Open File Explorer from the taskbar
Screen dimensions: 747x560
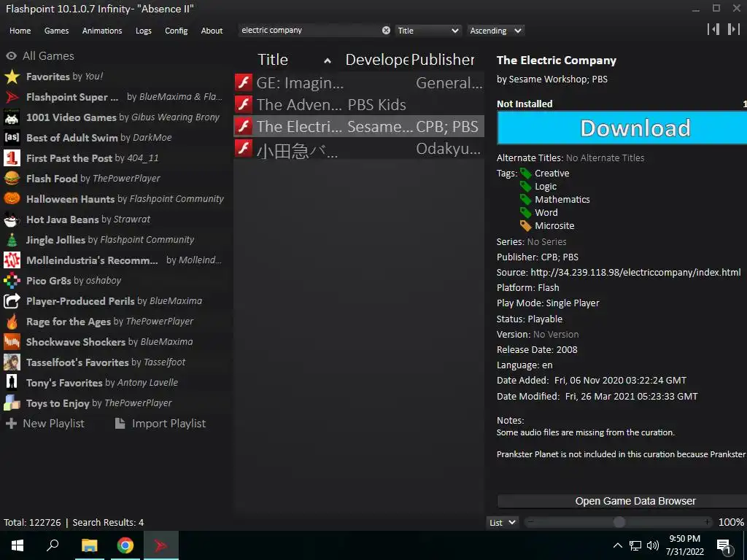89,545
